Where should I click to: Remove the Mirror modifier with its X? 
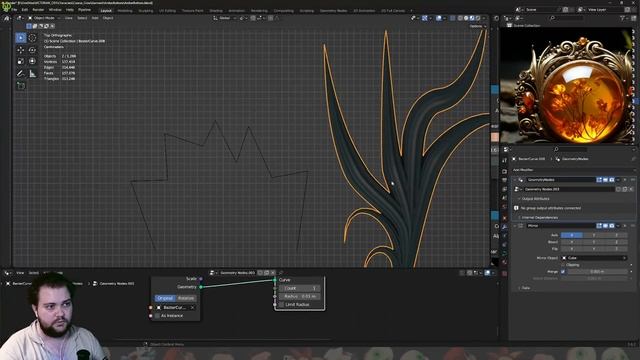[625, 226]
